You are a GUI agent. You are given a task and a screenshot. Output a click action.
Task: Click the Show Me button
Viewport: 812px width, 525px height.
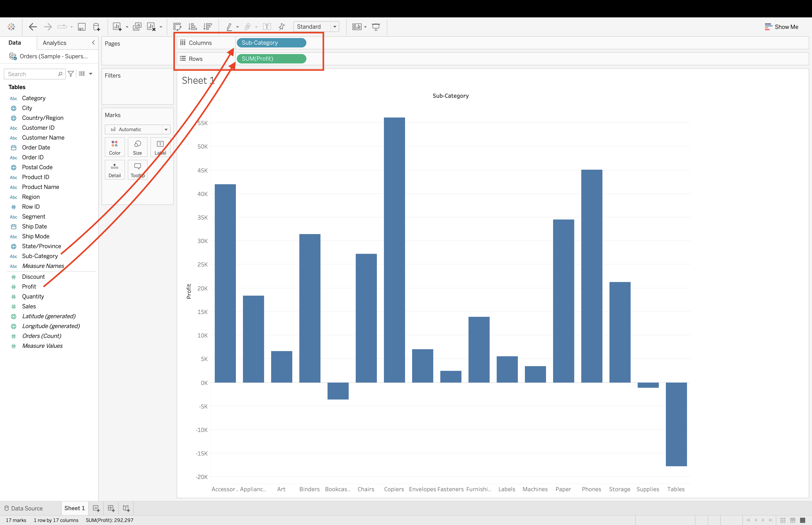785,27
